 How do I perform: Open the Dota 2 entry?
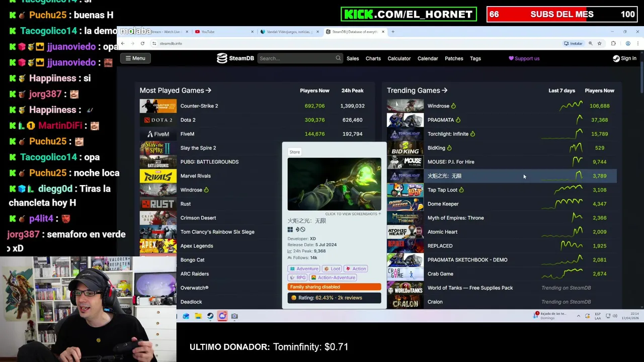pos(188,120)
